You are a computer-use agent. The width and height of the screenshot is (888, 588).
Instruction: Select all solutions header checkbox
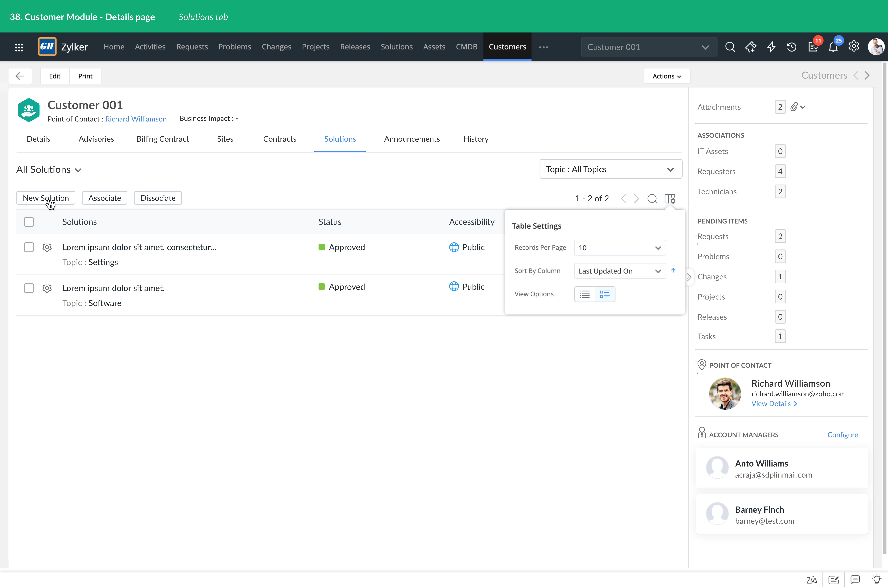pyautogui.click(x=29, y=222)
